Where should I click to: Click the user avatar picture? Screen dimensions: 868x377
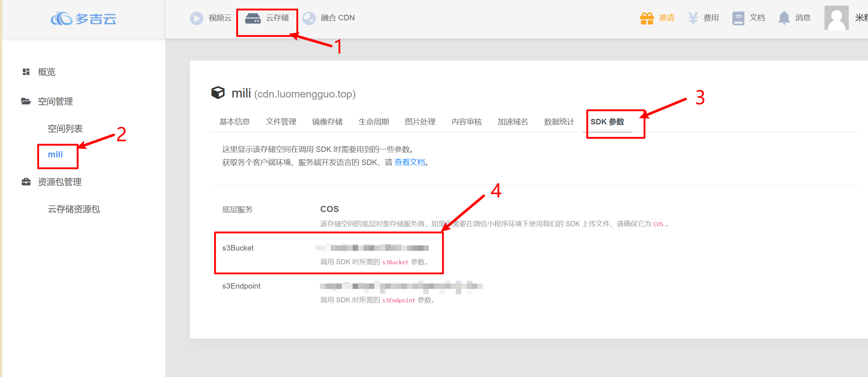pos(836,18)
